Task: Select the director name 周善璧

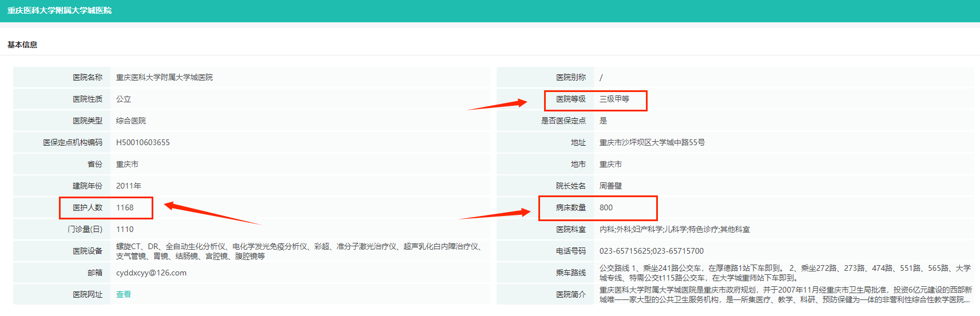Action: point(610,186)
